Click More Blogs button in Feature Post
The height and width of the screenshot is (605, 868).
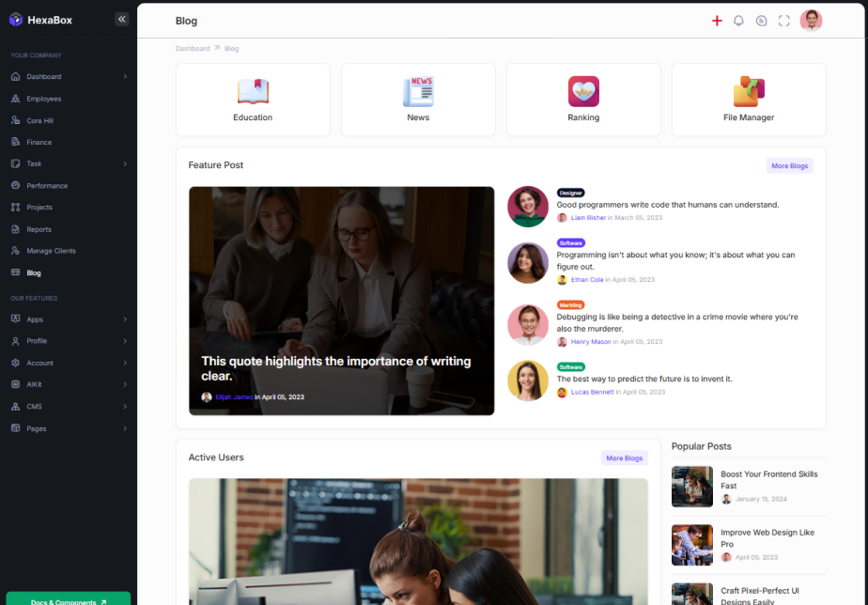click(789, 166)
